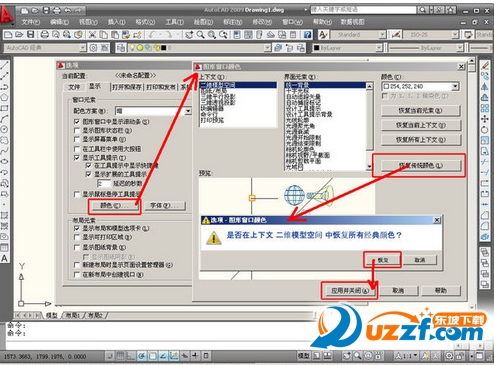Open the Insert menu

pyautogui.click(x=116, y=22)
